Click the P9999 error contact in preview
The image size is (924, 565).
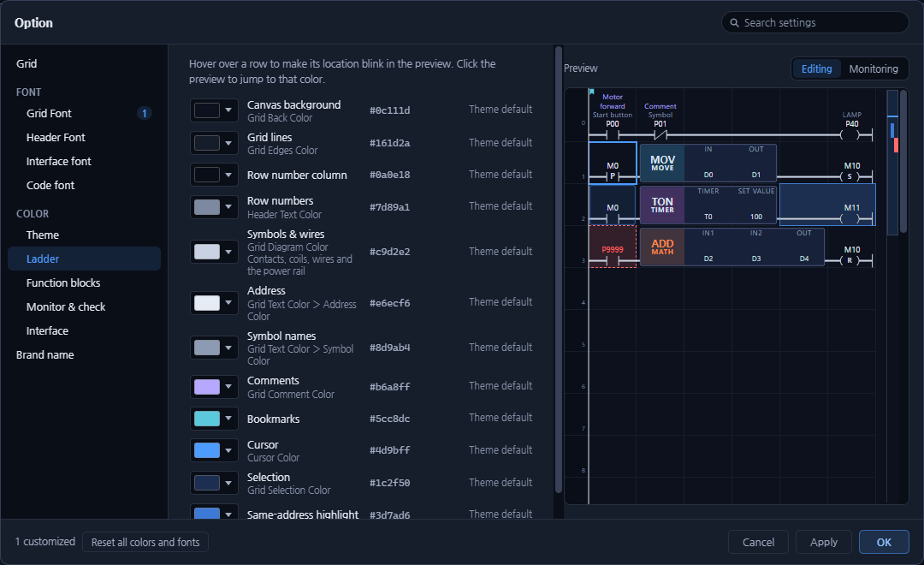click(613, 247)
